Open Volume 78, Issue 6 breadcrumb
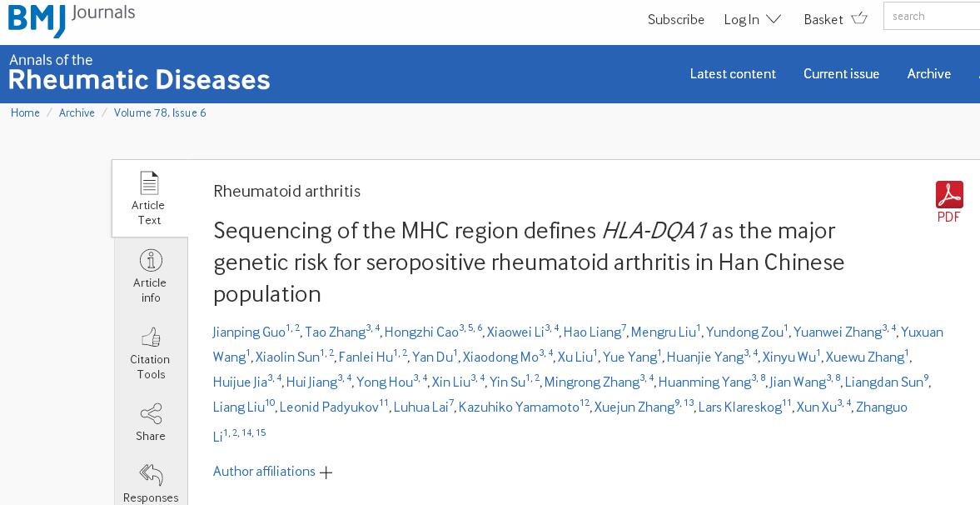This screenshot has width=980, height=505. [x=160, y=112]
